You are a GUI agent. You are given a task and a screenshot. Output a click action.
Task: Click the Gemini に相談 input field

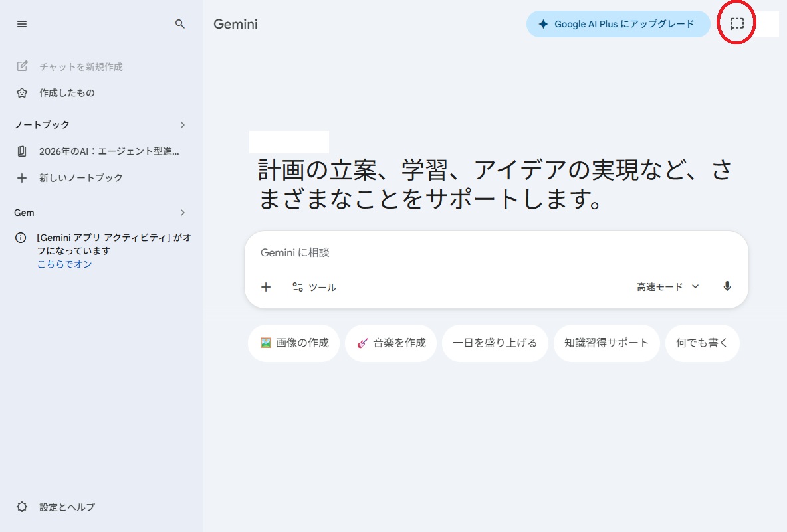(496, 252)
